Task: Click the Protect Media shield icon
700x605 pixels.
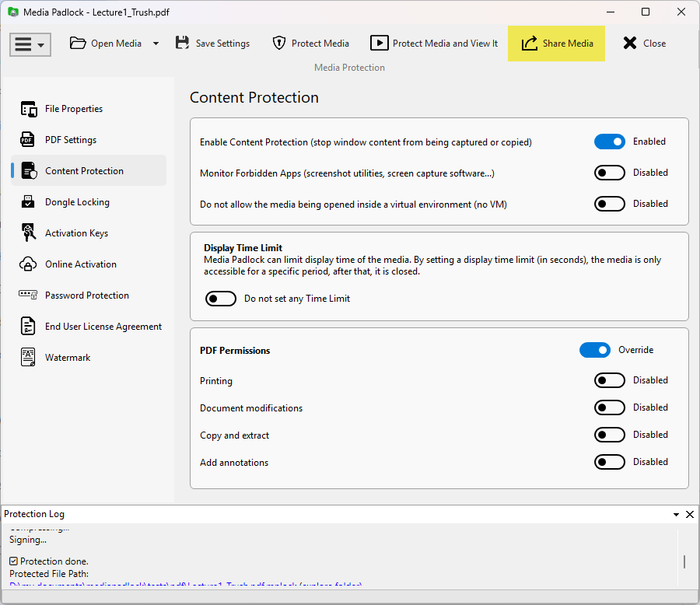Action: point(279,44)
